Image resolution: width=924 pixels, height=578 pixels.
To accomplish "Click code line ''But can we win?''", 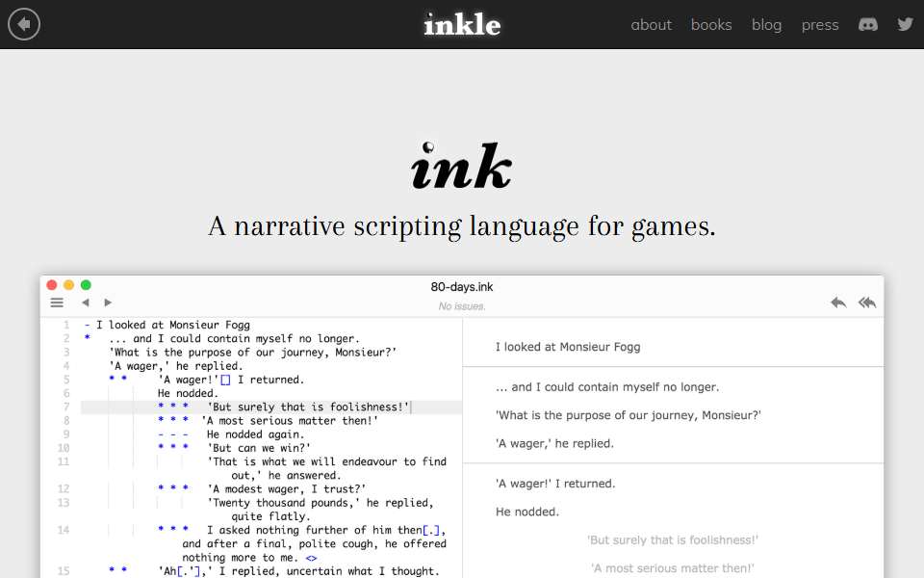I will [259, 448].
